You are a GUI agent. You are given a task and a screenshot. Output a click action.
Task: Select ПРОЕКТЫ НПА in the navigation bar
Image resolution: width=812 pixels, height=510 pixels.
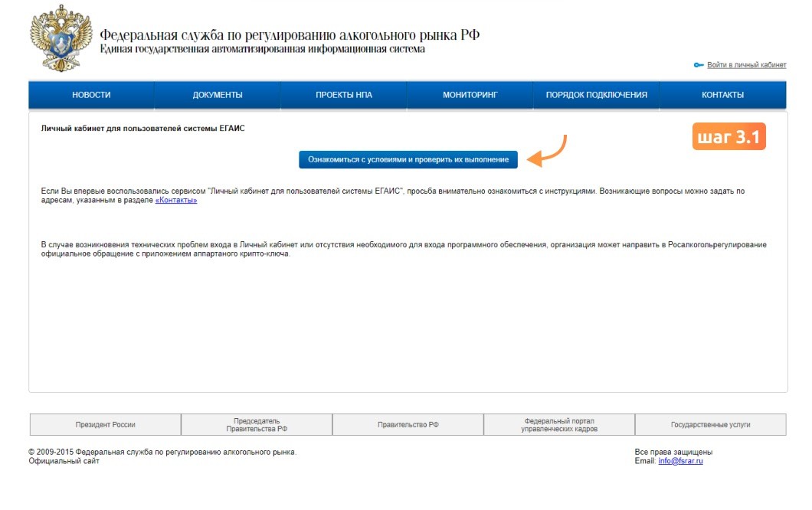click(344, 95)
